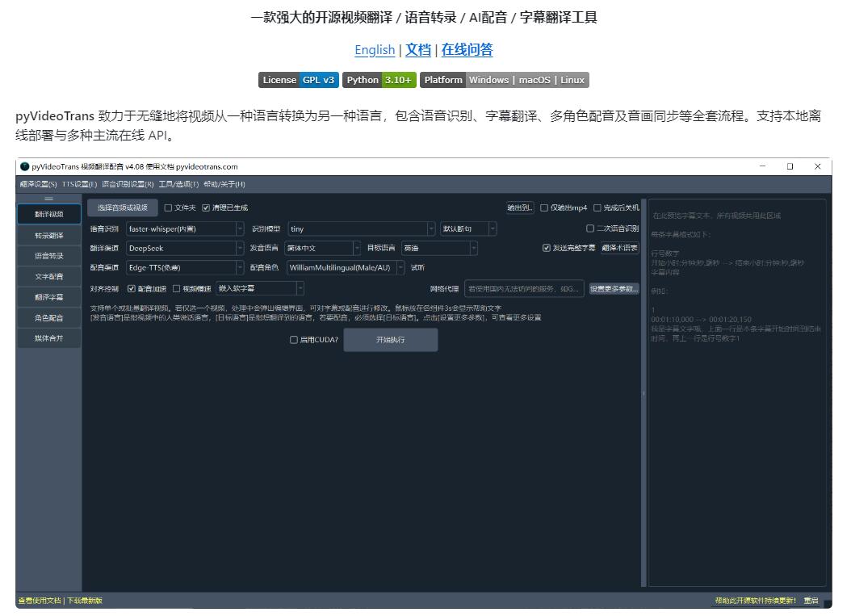
Task: Click the Platform Windows macOS Linux badge
Action: coord(504,80)
